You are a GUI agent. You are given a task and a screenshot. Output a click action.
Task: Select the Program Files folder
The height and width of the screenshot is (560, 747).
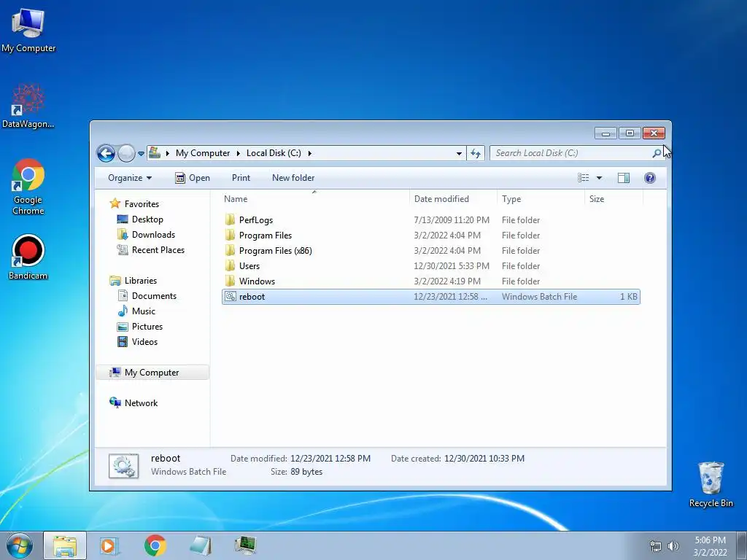pos(430,236)
